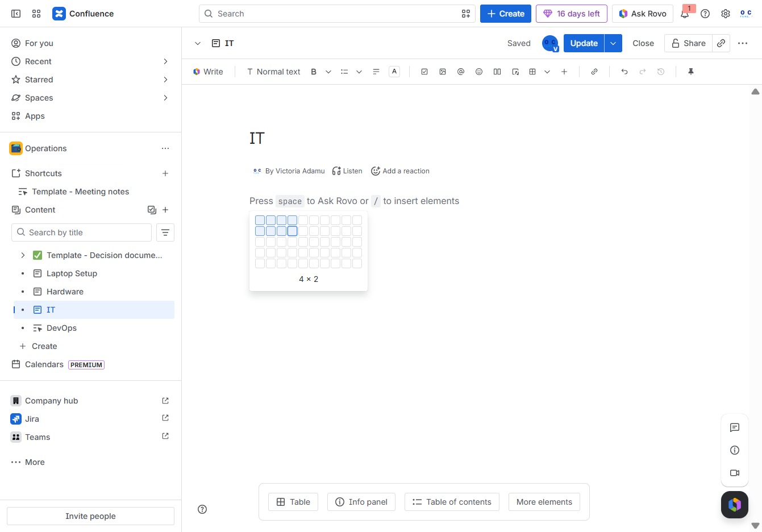Copy the page link

721,43
